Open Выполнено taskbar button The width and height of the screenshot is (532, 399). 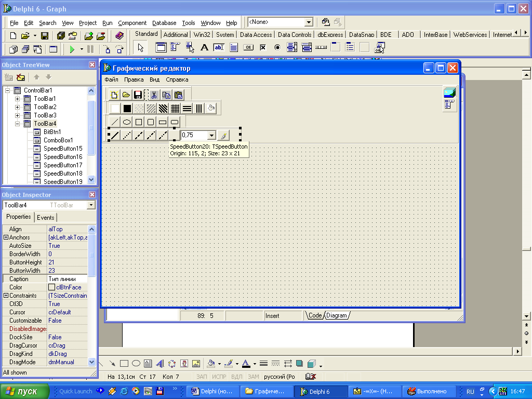pyautogui.click(x=429, y=391)
